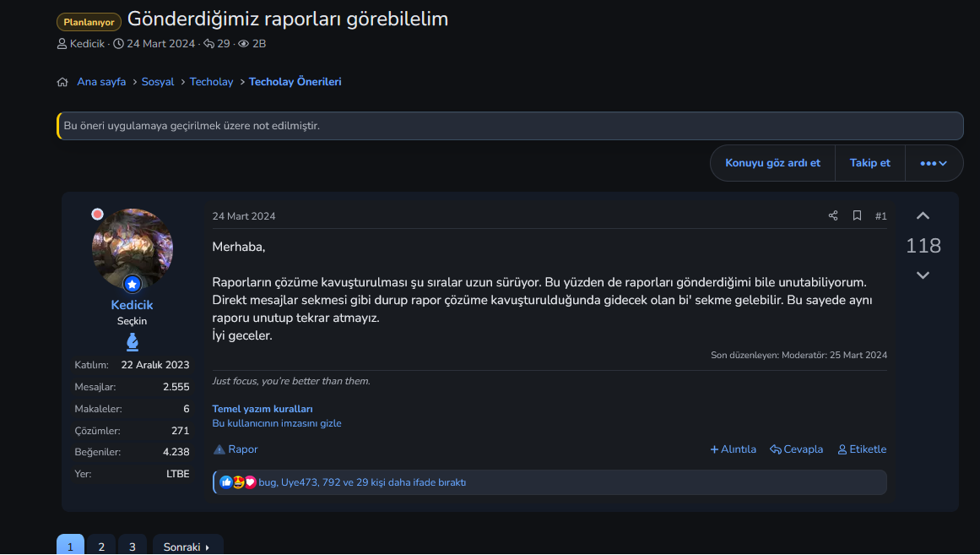Click the Beğeniler count 4.238
Screen dimensions: 980x555
pyautogui.click(x=176, y=452)
